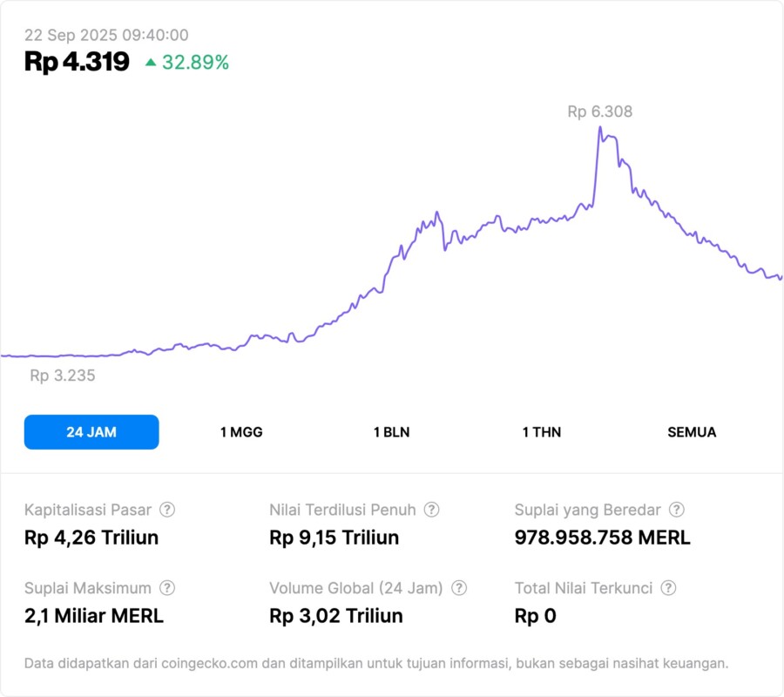Viewport: 784px width, 697px height.
Task: Show the 1 THN price chart
Action: click(x=542, y=432)
